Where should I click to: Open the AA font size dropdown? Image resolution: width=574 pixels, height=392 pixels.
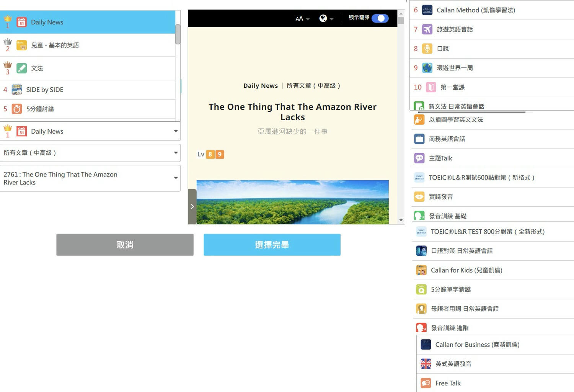[302, 18]
